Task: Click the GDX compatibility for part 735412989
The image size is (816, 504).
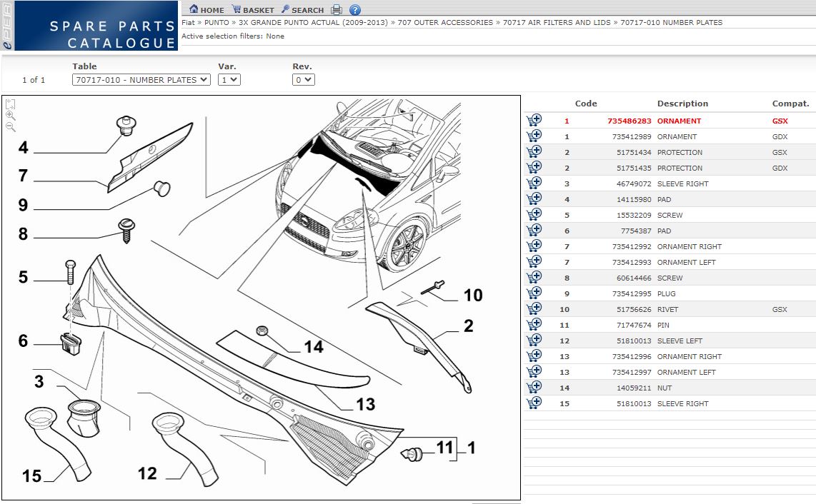Action: coord(780,136)
